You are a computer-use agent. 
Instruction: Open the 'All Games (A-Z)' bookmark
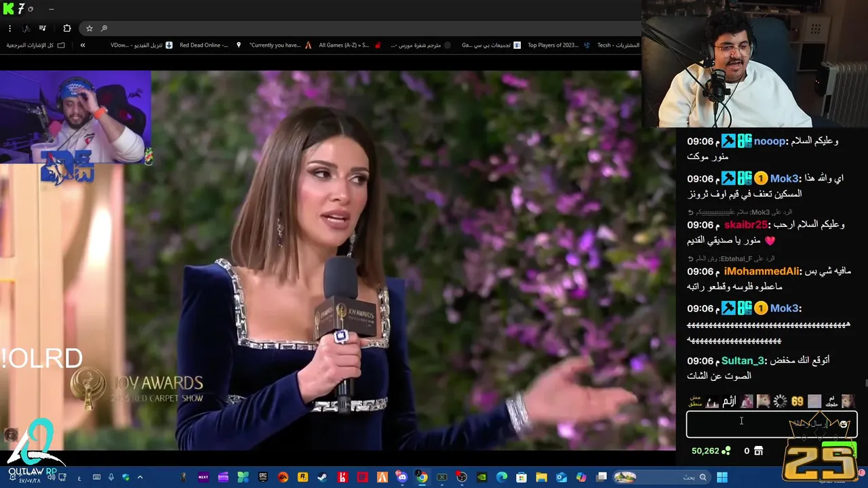coord(350,45)
